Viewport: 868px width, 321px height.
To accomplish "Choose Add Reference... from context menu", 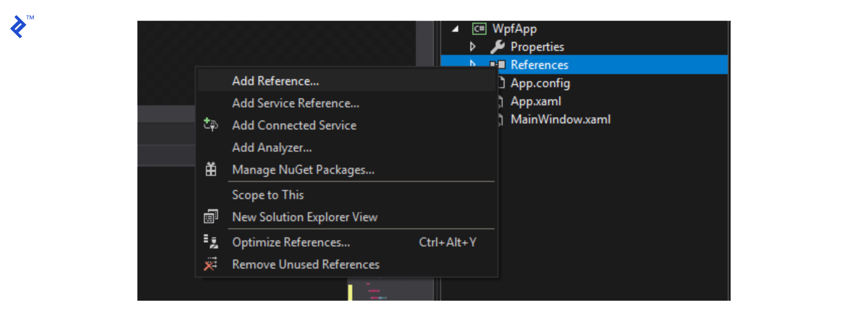I will [x=275, y=81].
